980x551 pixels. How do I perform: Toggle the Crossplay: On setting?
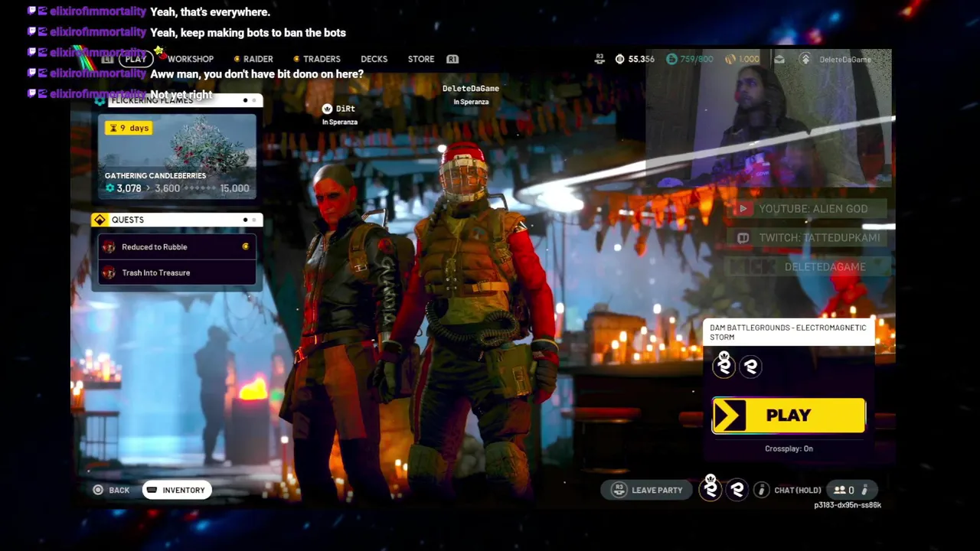point(789,448)
